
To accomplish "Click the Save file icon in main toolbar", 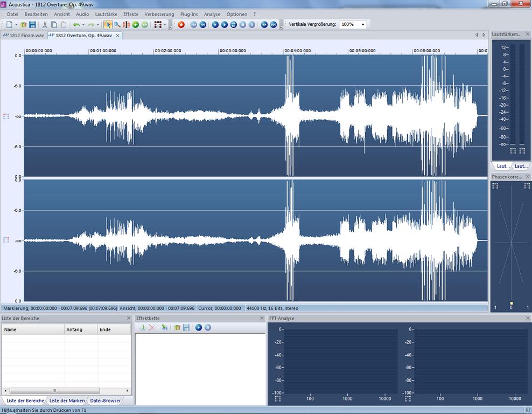I will tap(32, 25).
